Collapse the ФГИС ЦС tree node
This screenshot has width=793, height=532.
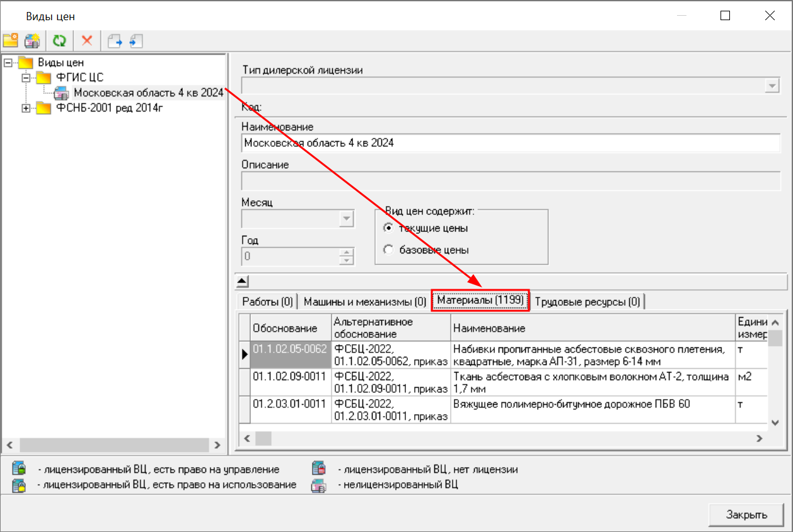click(26, 78)
